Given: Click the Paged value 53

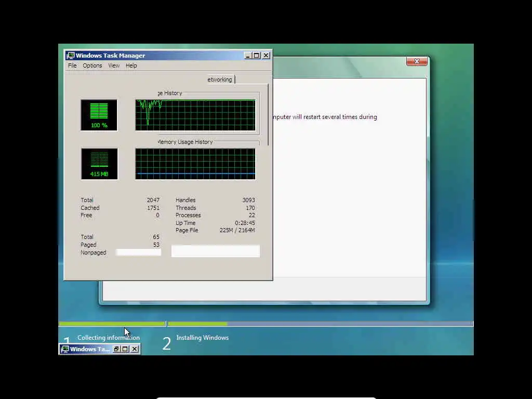Looking at the screenshot, I should [x=156, y=245].
